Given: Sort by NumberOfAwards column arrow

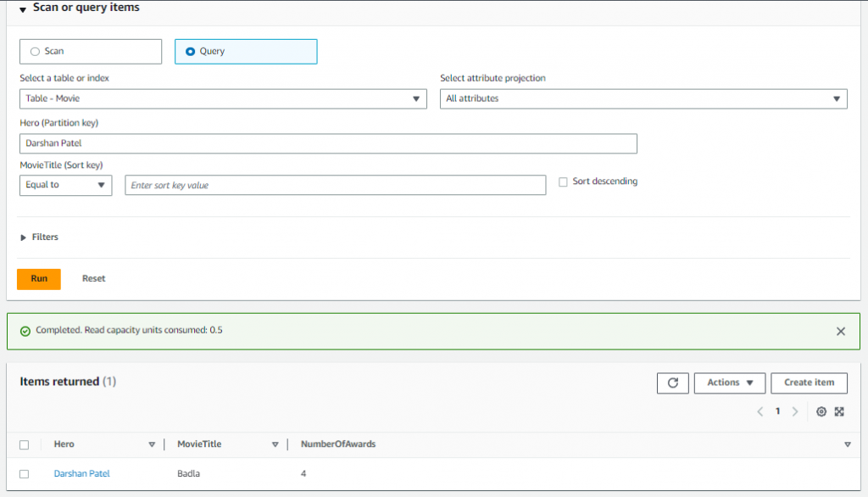Looking at the screenshot, I should pos(848,444).
